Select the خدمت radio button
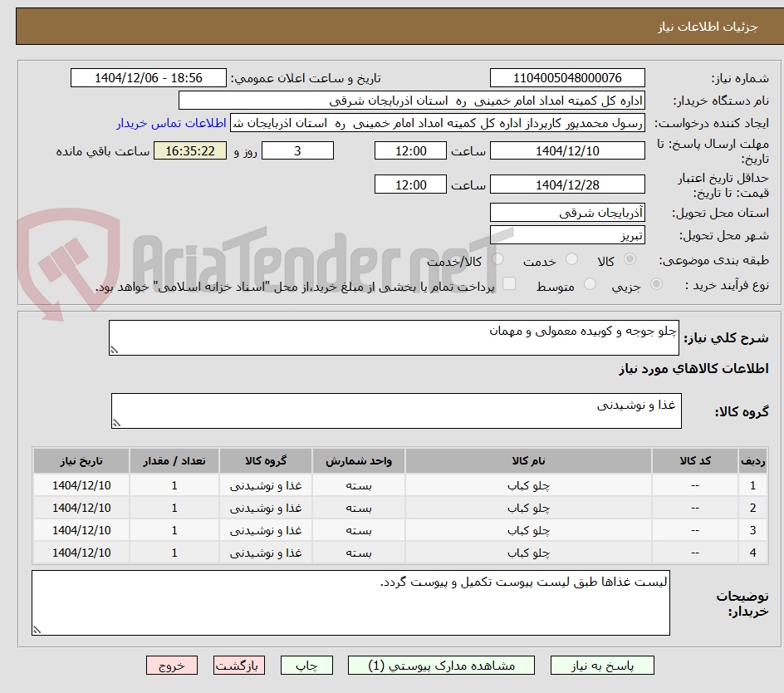 tap(571, 259)
